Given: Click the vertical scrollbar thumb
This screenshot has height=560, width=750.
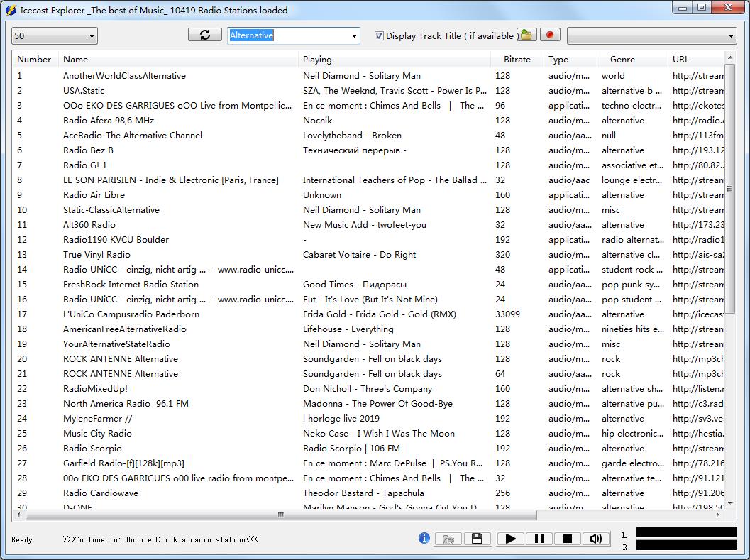Looking at the screenshot, I should pyautogui.click(x=729, y=189).
